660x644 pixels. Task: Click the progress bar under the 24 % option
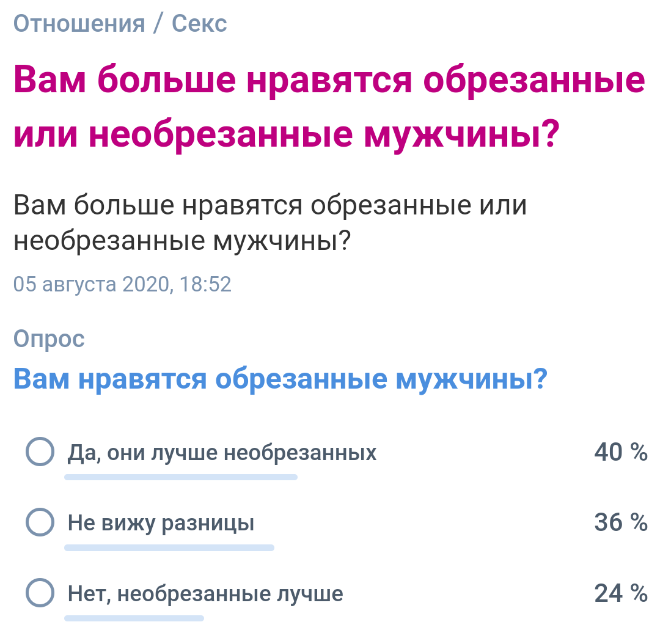[134, 618]
